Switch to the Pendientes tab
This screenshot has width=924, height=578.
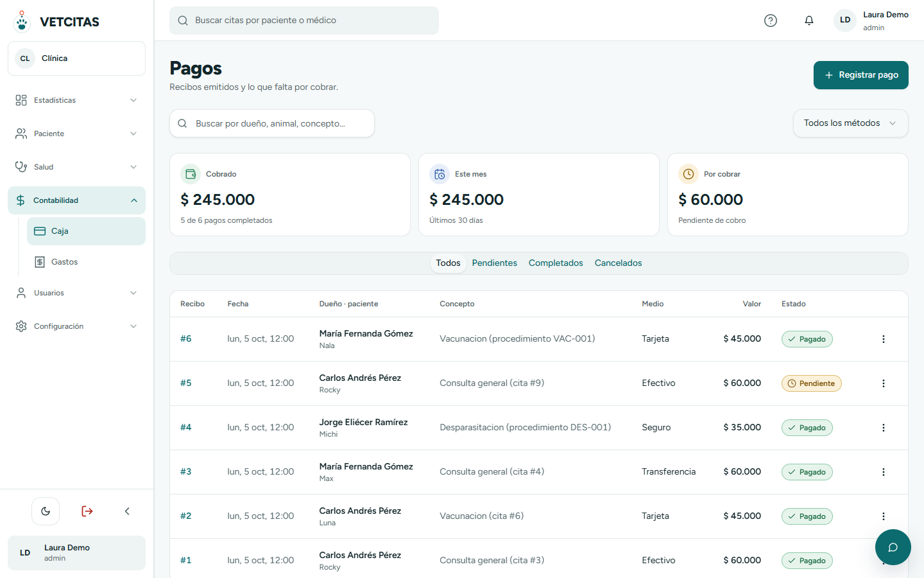point(494,263)
